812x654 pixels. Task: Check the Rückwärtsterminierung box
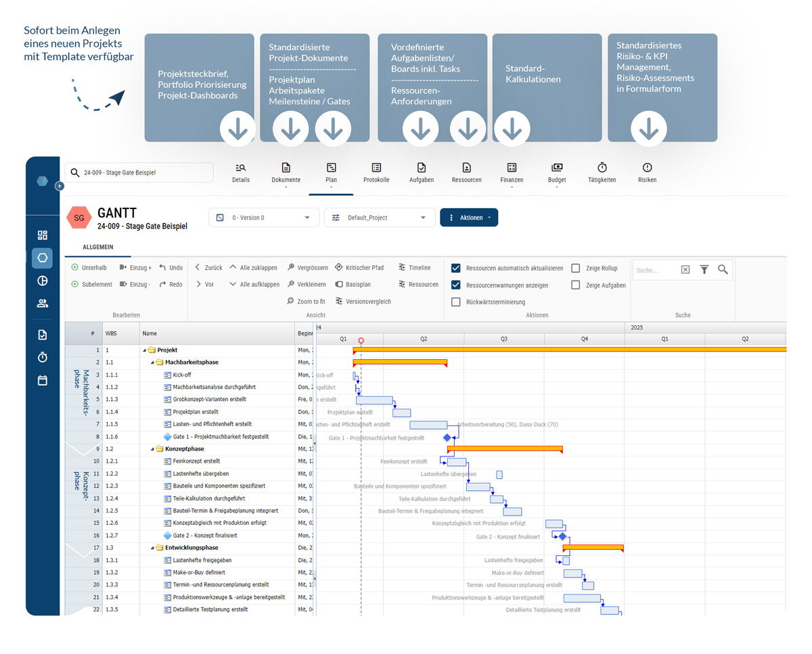[456, 302]
